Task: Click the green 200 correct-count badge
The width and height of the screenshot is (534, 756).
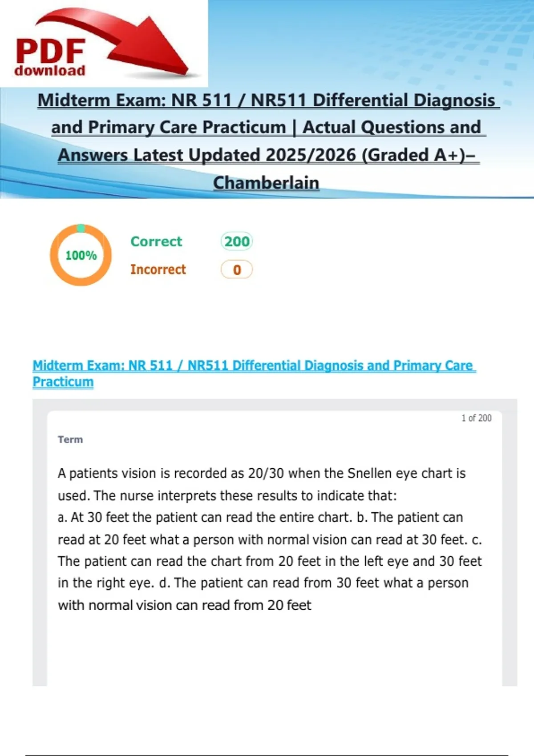Action: (x=237, y=241)
